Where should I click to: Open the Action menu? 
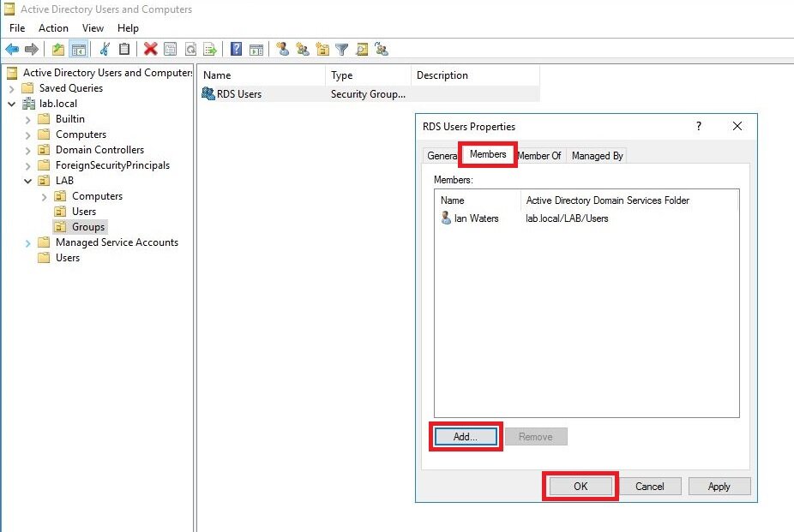[53, 28]
